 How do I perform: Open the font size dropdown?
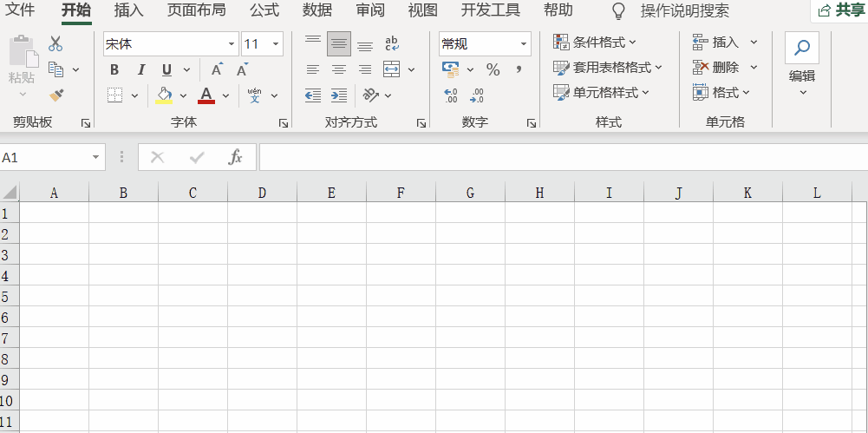tap(275, 44)
